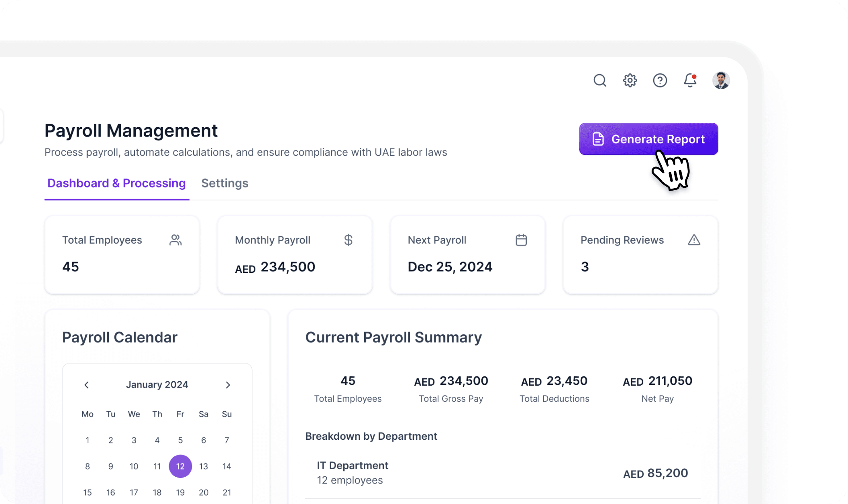Click the Next Payroll calendar icon

(x=521, y=240)
